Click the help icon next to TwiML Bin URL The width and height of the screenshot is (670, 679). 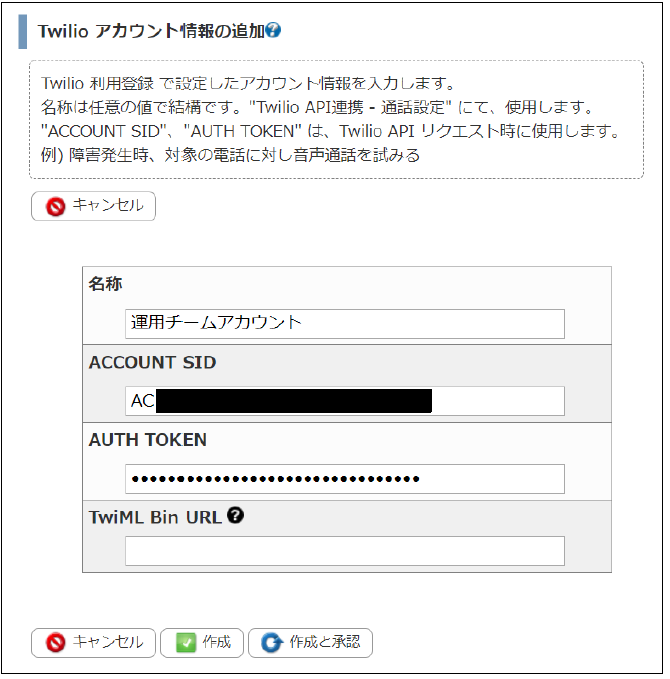[x=236, y=516]
